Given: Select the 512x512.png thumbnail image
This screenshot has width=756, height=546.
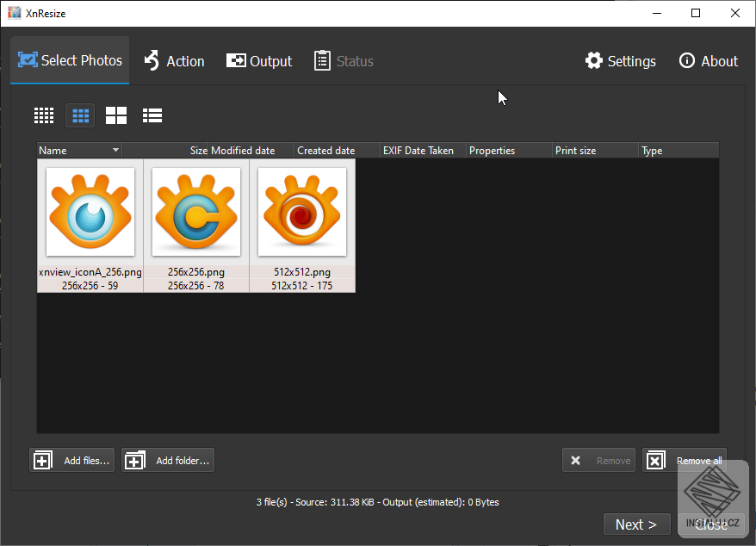Looking at the screenshot, I should point(302,212).
